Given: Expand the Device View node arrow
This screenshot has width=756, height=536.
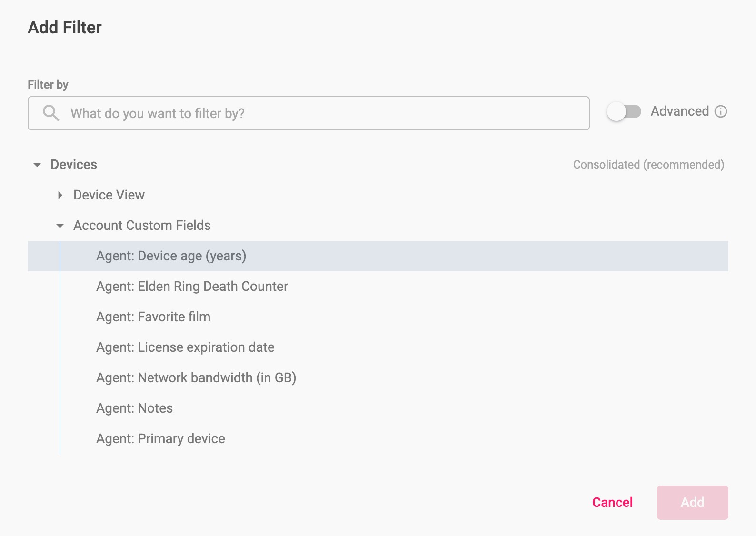Looking at the screenshot, I should (60, 195).
